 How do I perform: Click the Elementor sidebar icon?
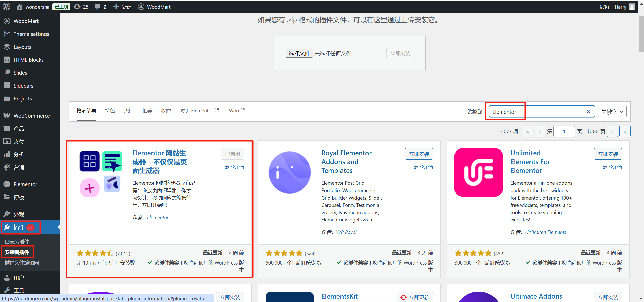[7, 184]
